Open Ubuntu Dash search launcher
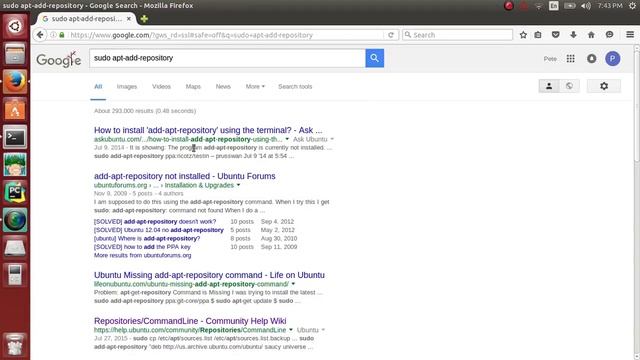The image size is (640, 360). coord(15,26)
